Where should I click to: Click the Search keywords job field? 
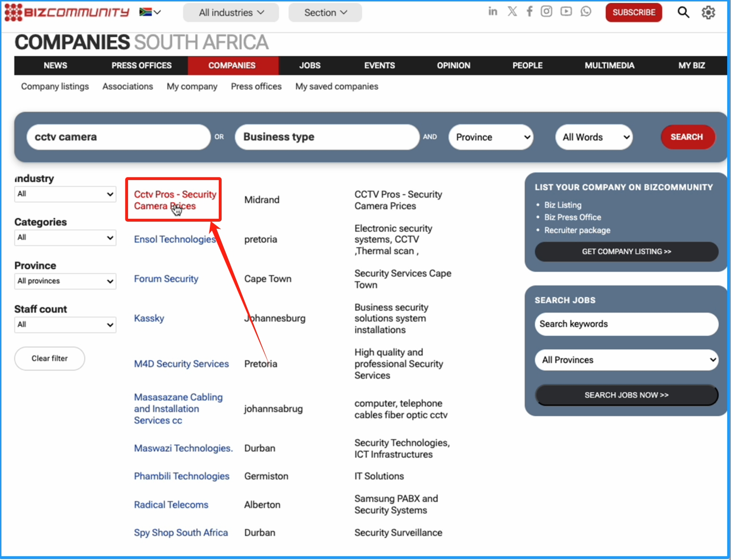tap(627, 324)
